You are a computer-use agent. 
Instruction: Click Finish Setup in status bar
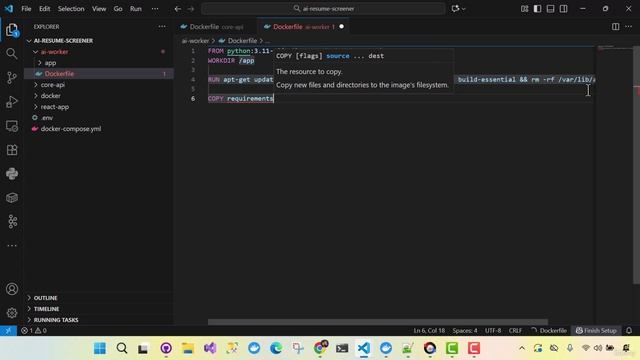pyautogui.click(x=596, y=331)
